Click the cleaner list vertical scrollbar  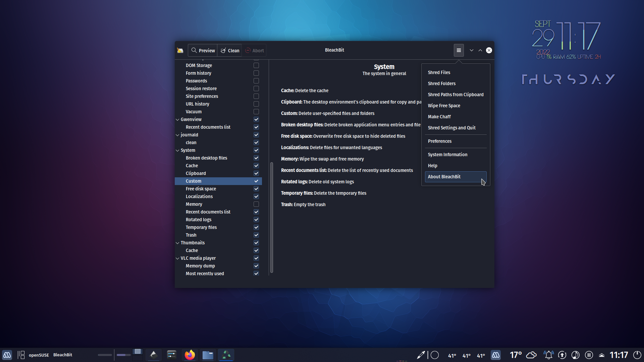(272, 218)
